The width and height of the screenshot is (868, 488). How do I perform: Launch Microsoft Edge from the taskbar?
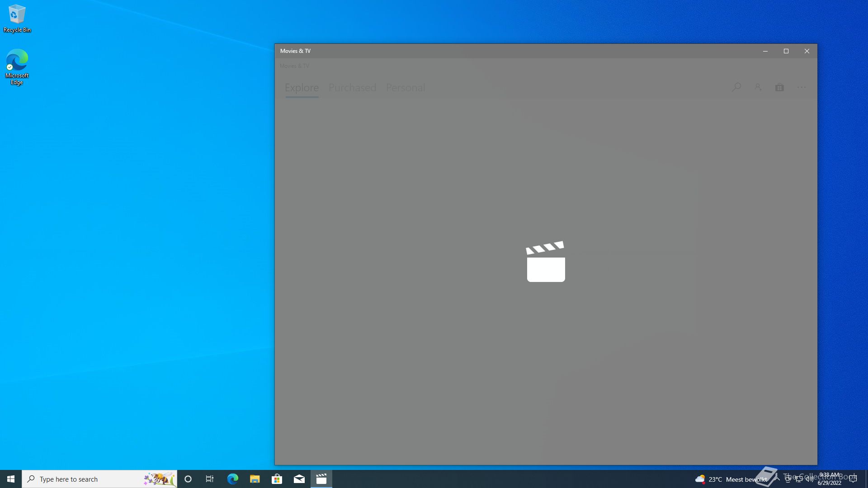pos(233,479)
